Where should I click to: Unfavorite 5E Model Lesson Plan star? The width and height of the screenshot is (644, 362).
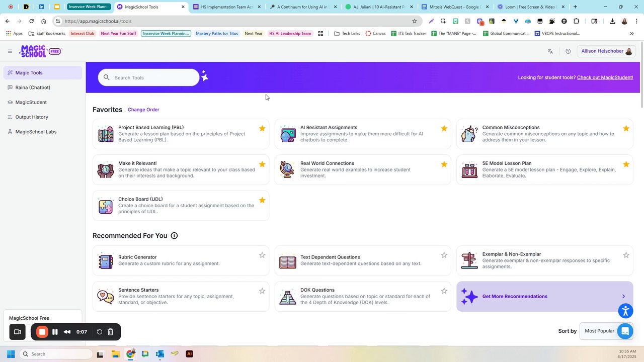pyautogui.click(x=626, y=164)
